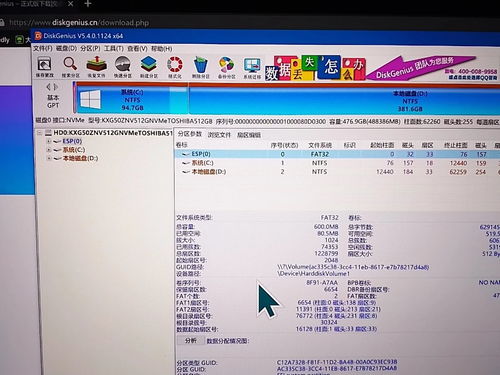Expand the 系统(C:) node in tree
500x375 pixels.
click(x=49, y=150)
